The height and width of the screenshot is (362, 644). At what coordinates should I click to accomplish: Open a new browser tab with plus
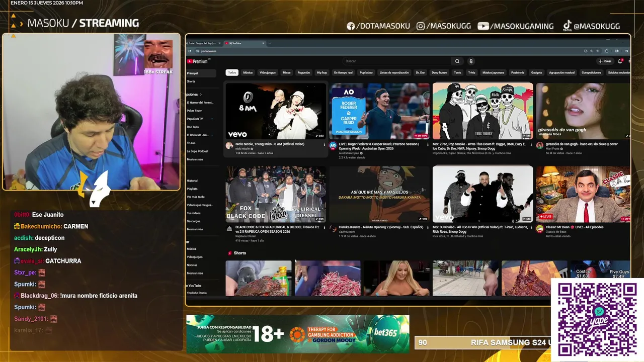coord(270,43)
